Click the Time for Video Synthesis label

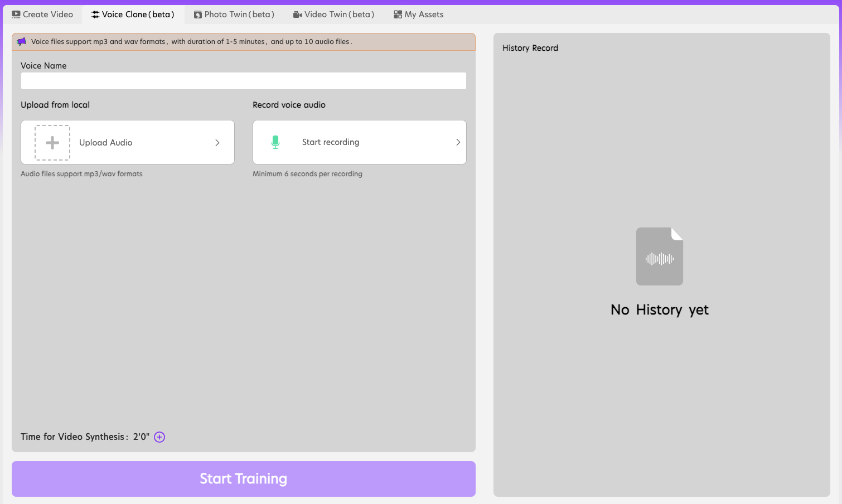tap(74, 437)
